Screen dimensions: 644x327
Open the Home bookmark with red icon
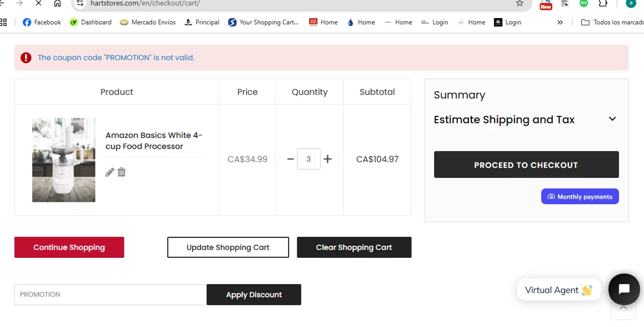pos(323,22)
